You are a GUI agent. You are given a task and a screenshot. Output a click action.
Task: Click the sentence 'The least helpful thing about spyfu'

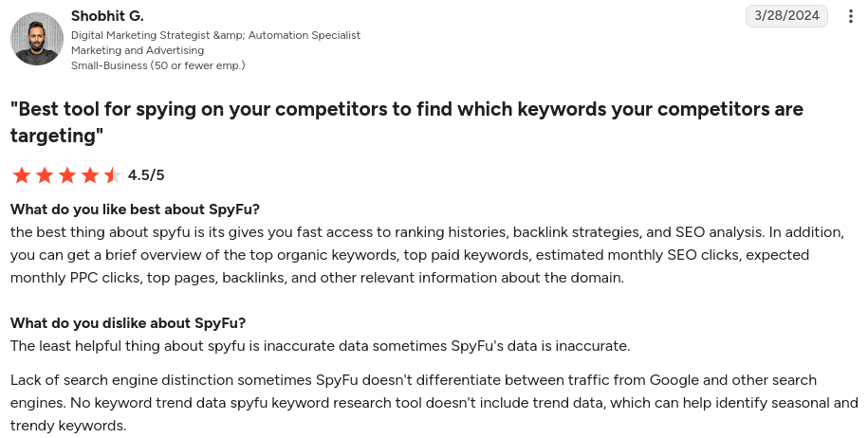click(320, 346)
